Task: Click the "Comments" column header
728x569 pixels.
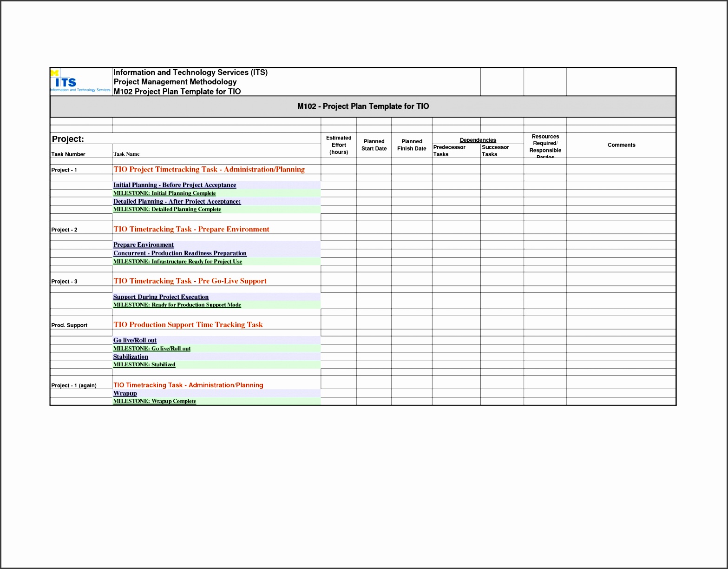Action: tap(621, 145)
